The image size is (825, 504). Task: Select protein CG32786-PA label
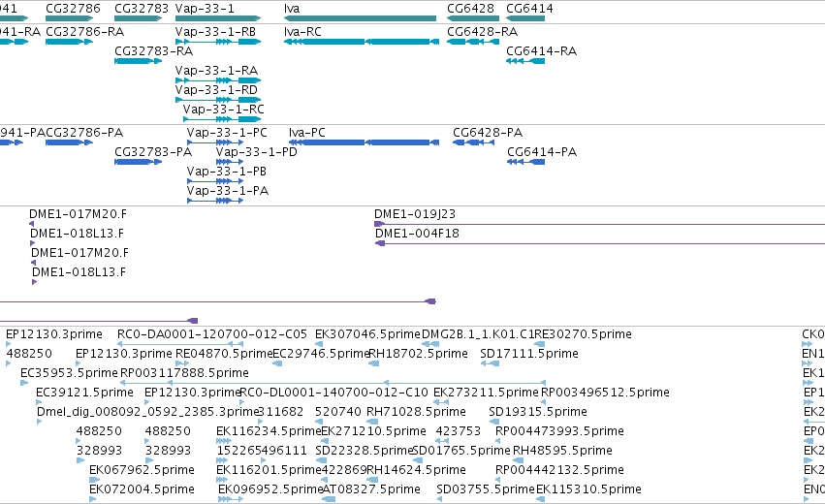tap(84, 132)
